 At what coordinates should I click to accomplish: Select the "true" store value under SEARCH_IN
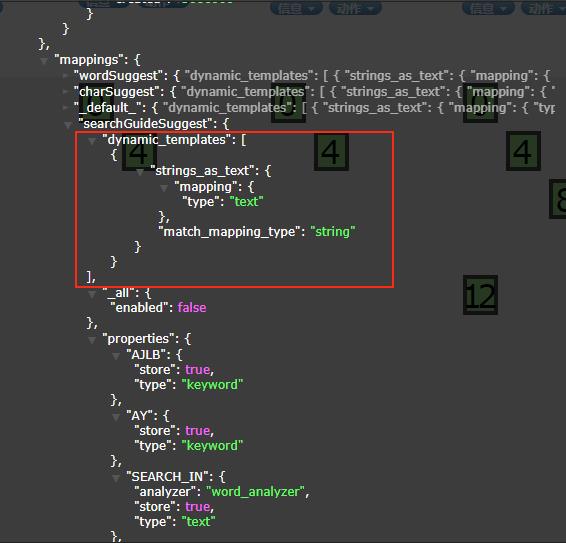(197, 507)
